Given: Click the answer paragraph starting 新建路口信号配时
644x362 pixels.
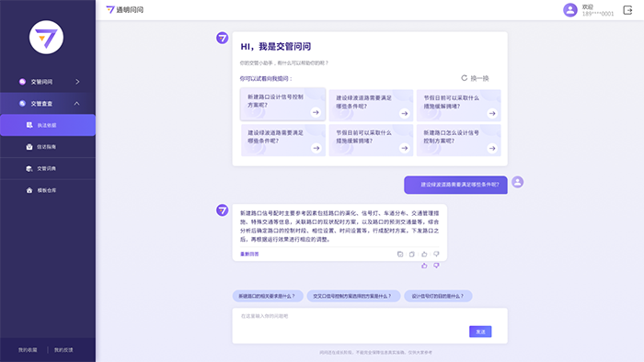Looking at the screenshot, I should [339, 226].
